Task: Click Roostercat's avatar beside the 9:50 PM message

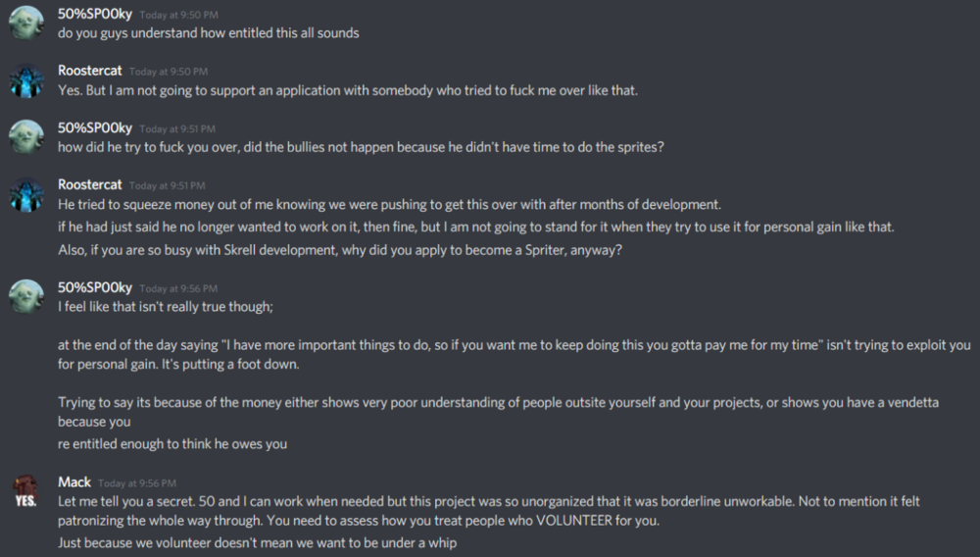Action: [26, 80]
